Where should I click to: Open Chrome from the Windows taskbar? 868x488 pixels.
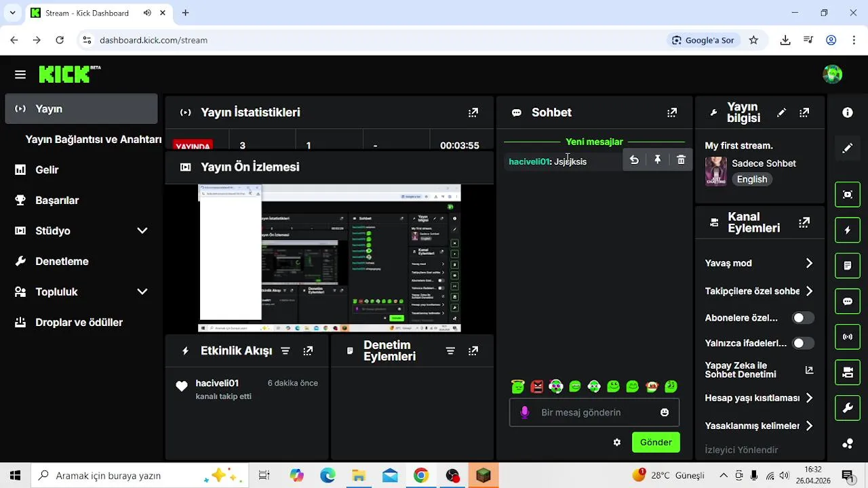421,476
